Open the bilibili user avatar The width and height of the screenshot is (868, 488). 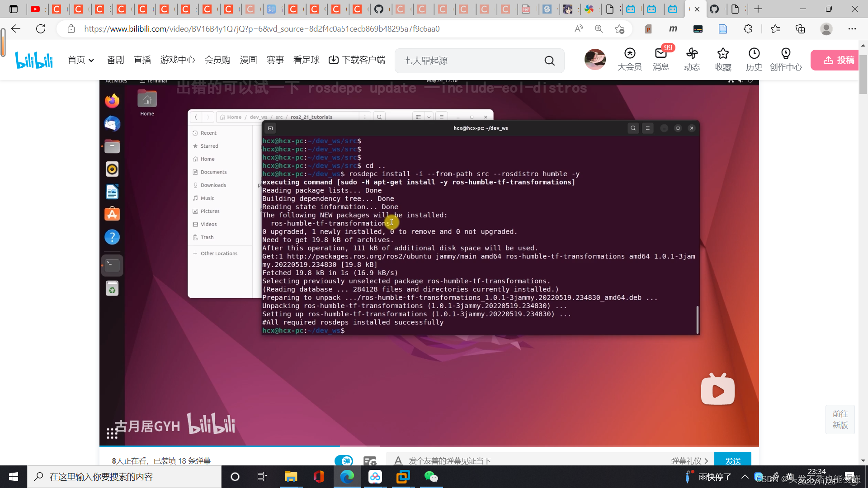pyautogui.click(x=595, y=59)
